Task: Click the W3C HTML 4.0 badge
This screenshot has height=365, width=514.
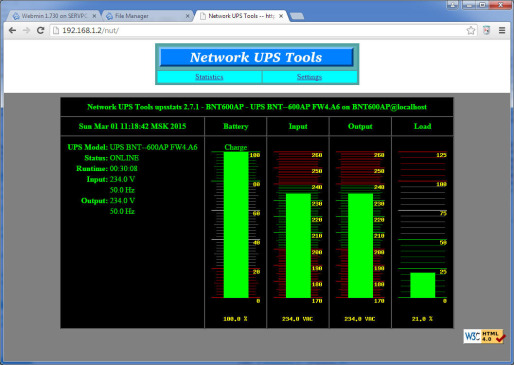Action: (484, 336)
